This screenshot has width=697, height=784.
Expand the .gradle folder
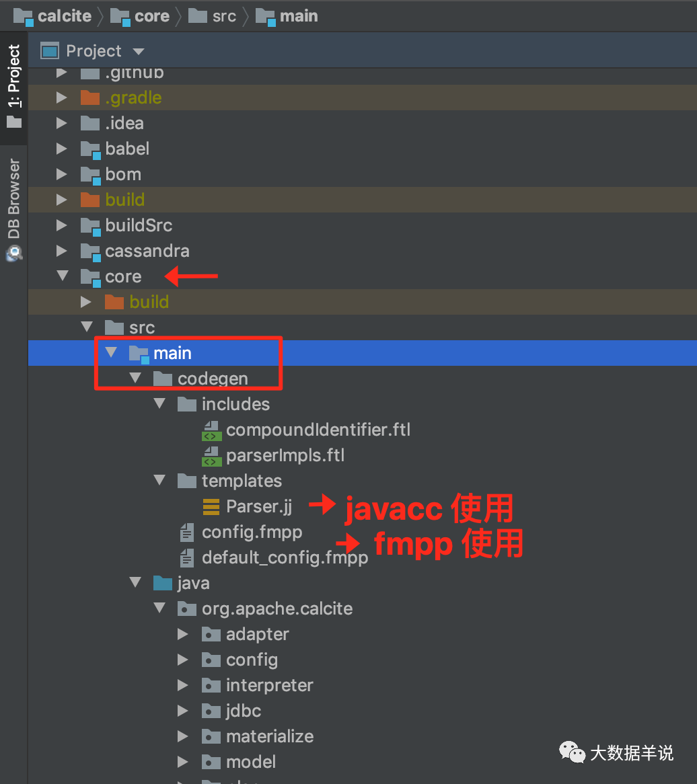[61, 97]
